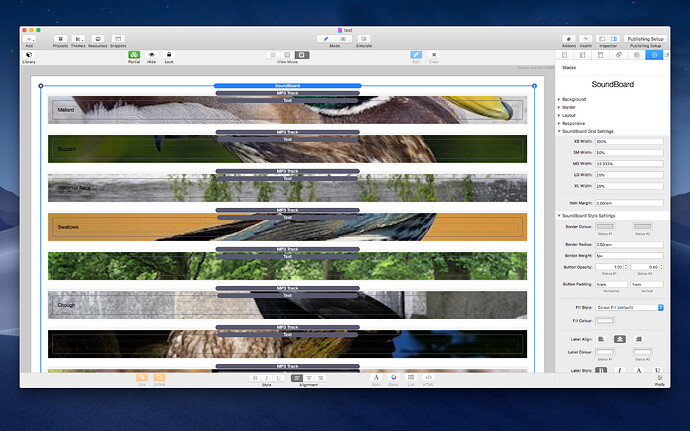
Task: Toggle Lock on selected stack
Action: pos(169,55)
